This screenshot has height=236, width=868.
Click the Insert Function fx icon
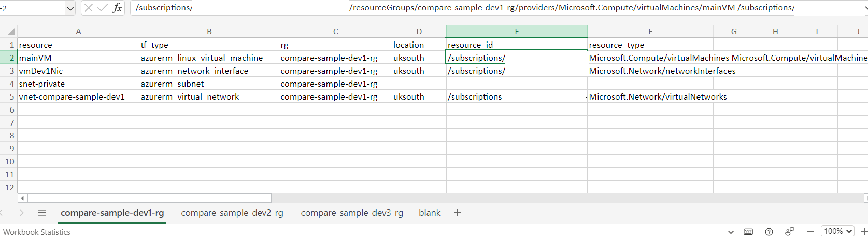tap(118, 8)
